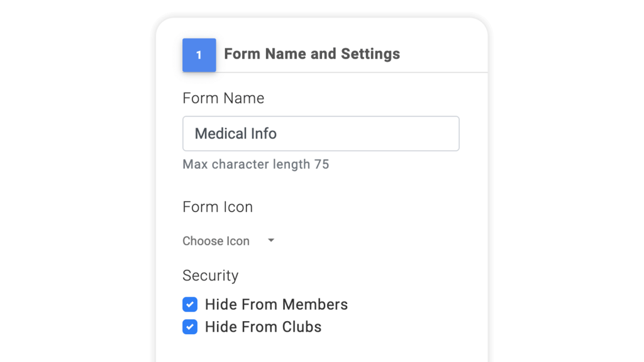The image size is (644, 362).
Task: Click the checkmark icon for Hide From Members
Action: (x=190, y=305)
